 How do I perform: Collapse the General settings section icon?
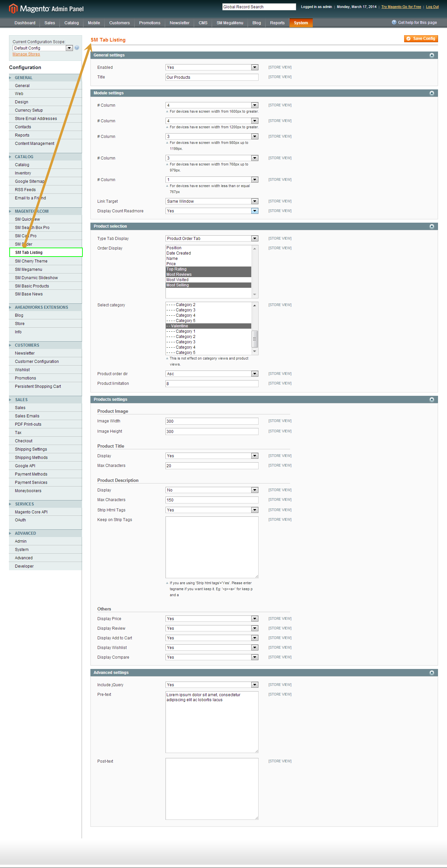coord(431,55)
